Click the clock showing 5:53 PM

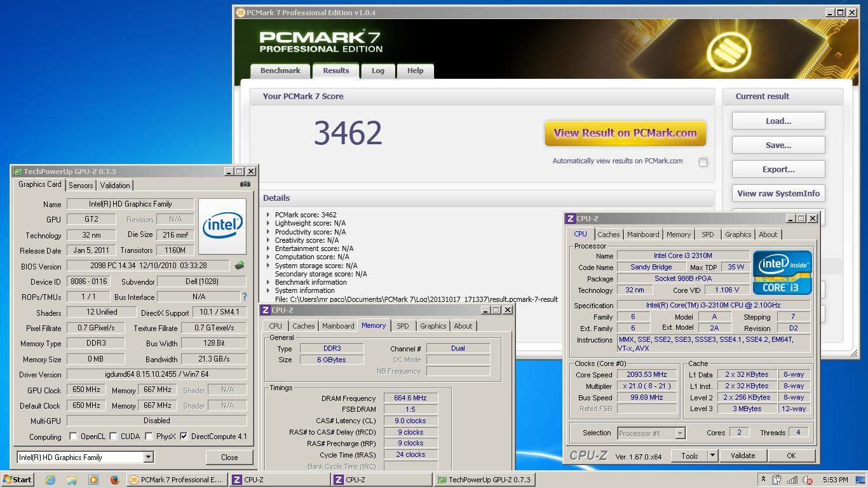pyautogui.click(x=835, y=480)
